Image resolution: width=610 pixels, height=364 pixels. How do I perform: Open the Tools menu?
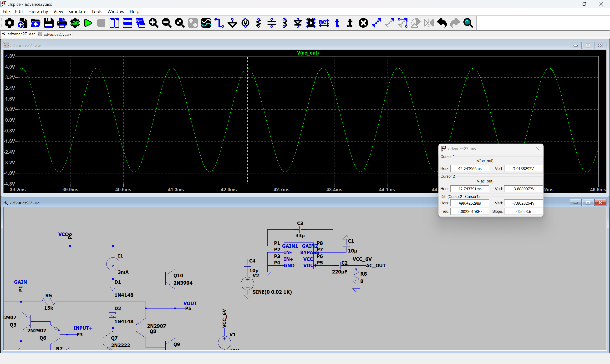click(x=97, y=11)
